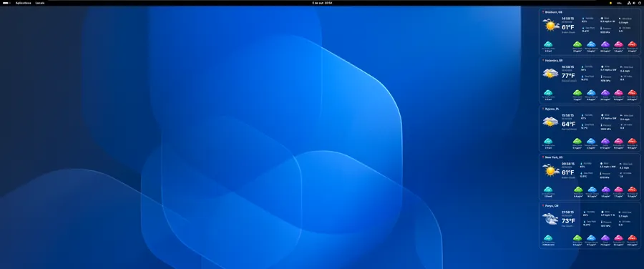Image resolution: width=644 pixels, height=269 pixels.
Task: Click the teal air quality cloud in Holambra widget
Action: (548, 93)
